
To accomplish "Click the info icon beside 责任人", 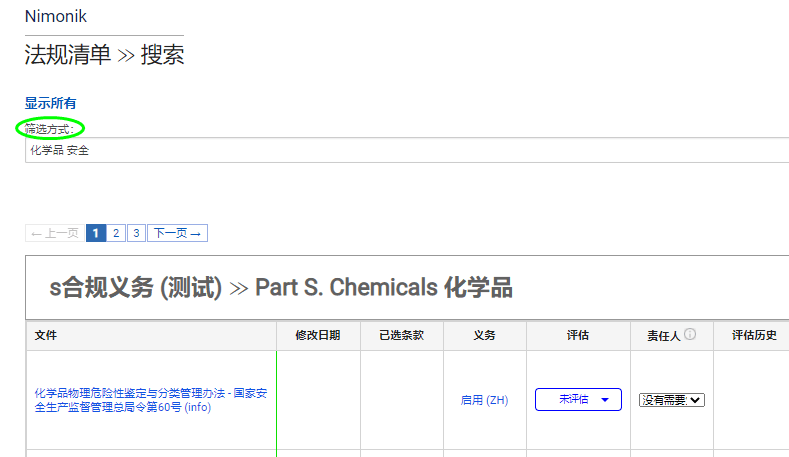I will pyautogui.click(x=690, y=335).
